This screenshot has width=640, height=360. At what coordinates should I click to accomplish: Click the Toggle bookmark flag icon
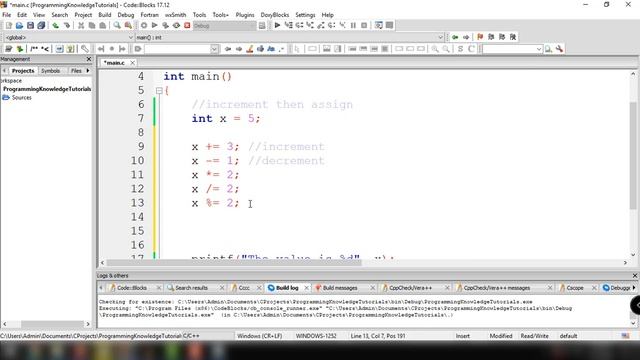pos(480,37)
